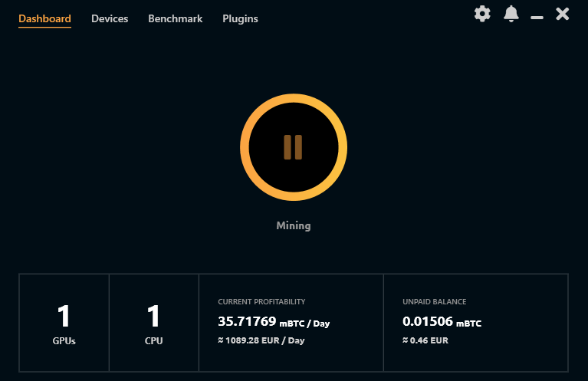Open the Devices tab
This screenshot has height=381, width=588.
[110, 18]
